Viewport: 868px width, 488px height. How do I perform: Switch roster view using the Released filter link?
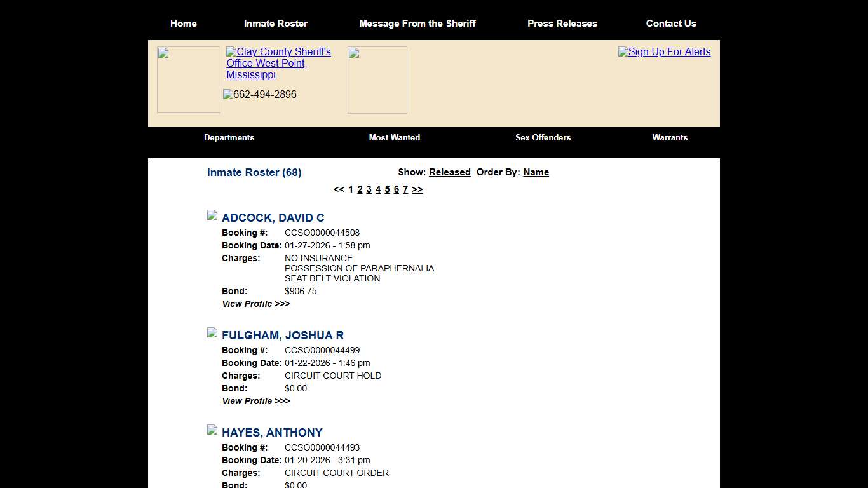tap(449, 172)
